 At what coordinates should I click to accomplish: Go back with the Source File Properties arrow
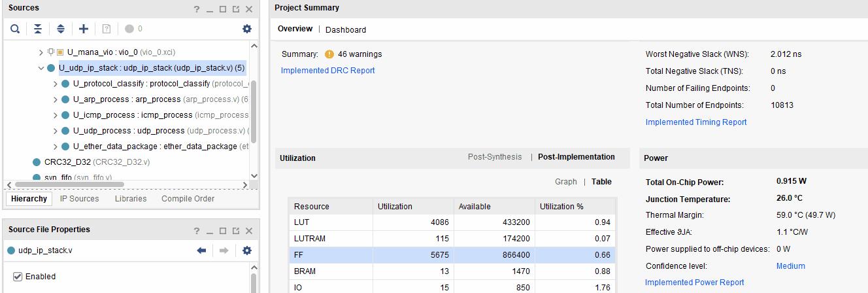point(201,250)
